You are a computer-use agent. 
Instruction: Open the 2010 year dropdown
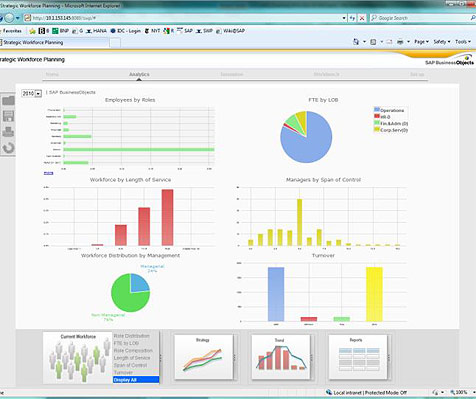pyautogui.click(x=31, y=93)
